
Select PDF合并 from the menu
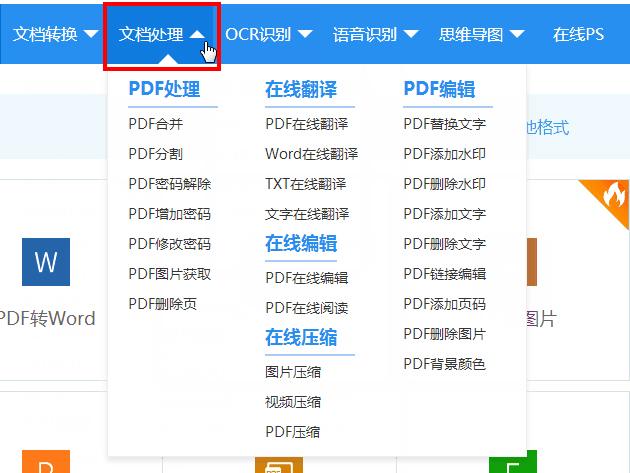(156, 124)
